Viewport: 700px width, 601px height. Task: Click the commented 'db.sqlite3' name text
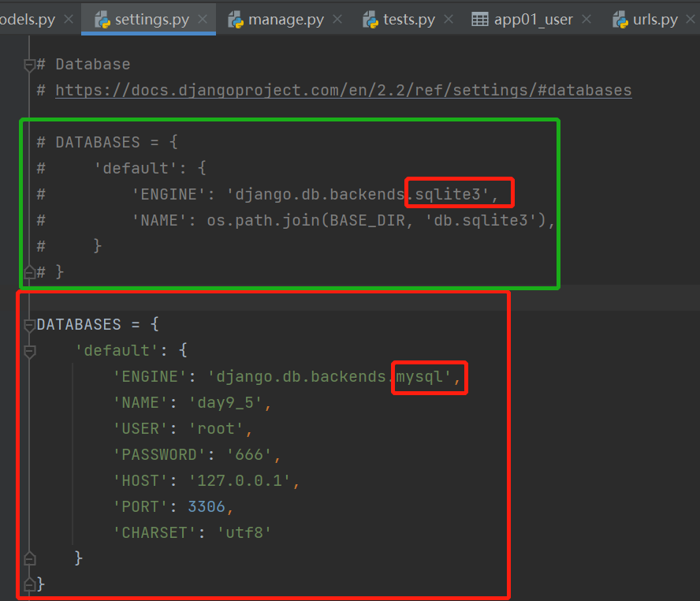click(481, 220)
